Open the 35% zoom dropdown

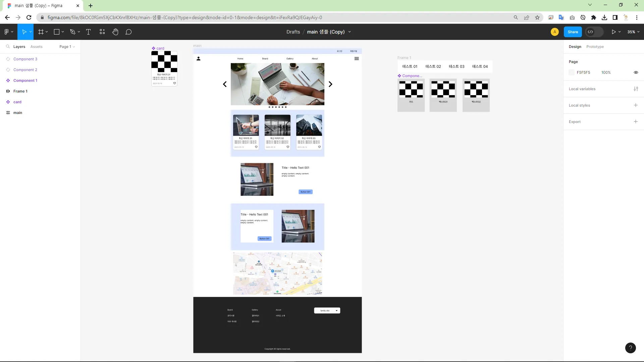coord(633,32)
